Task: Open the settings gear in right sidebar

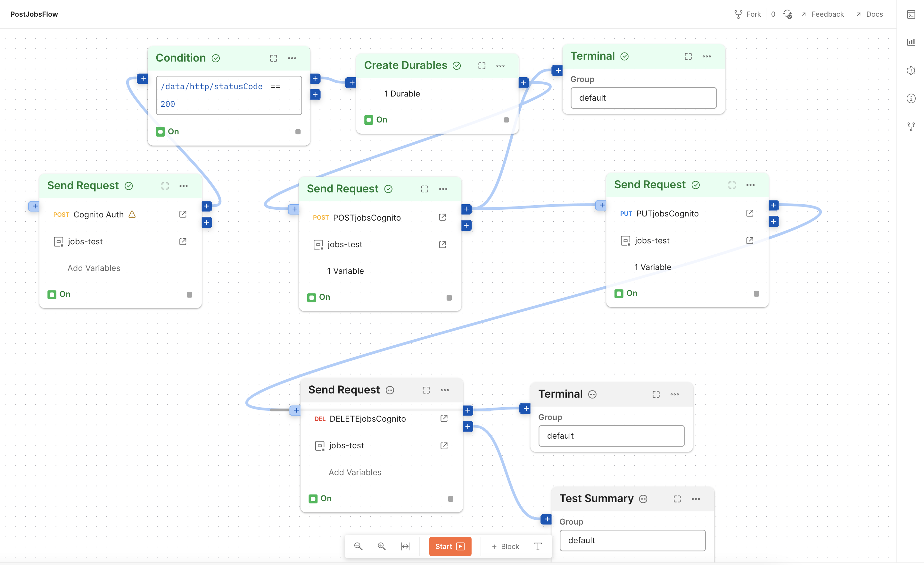Action: pos(911,70)
